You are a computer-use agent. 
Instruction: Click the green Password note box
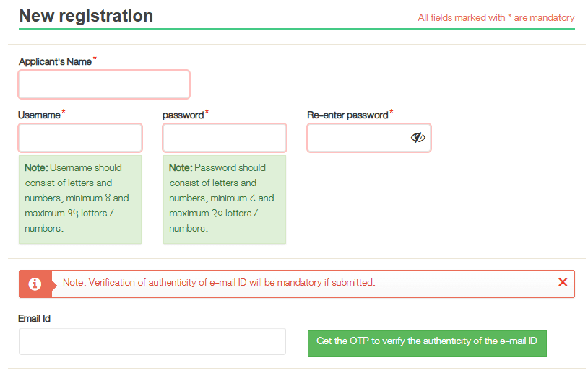(x=225, y=198)
